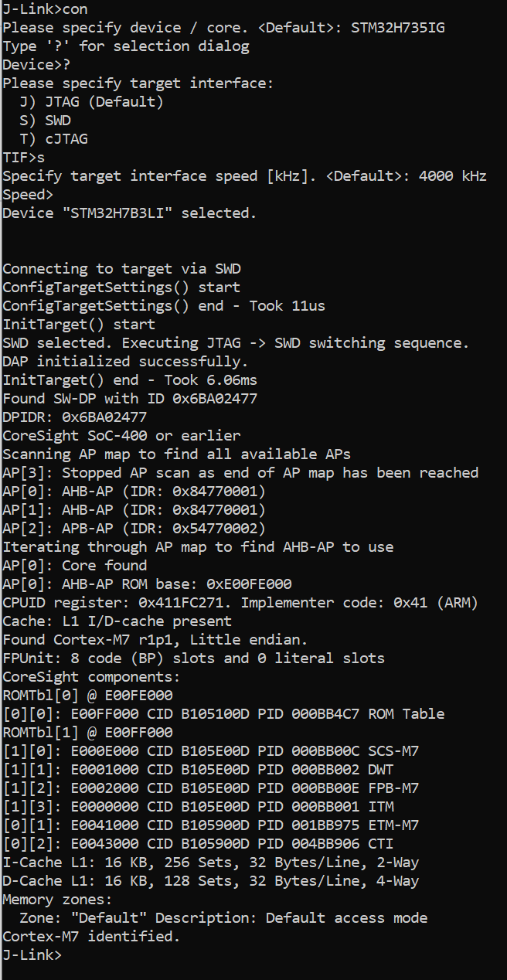Click the "AP[0]: Core found" line
This screenshot has width=507, height=980.
[74, 566]
